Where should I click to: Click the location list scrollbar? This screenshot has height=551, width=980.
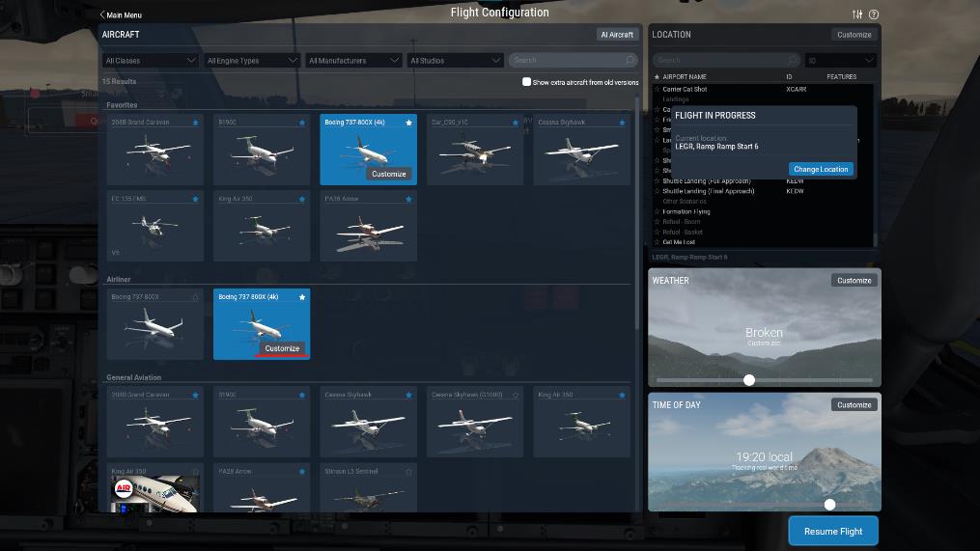(x=875, y=239)
